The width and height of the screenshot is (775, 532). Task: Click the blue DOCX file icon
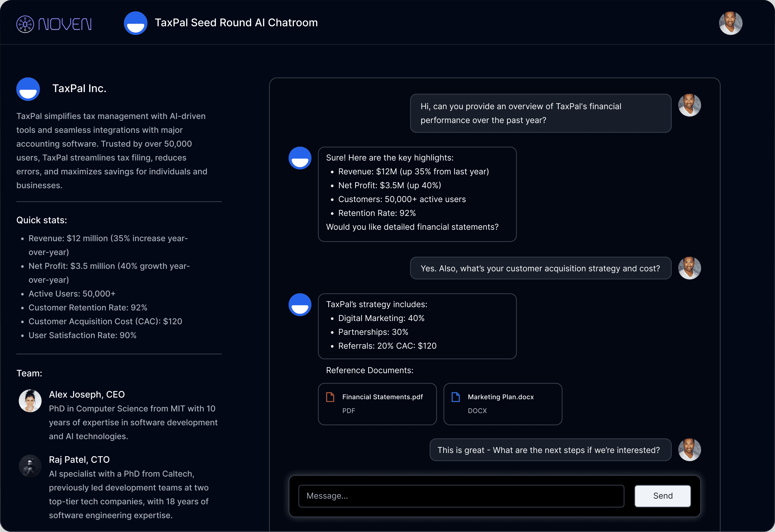[455, 397]
